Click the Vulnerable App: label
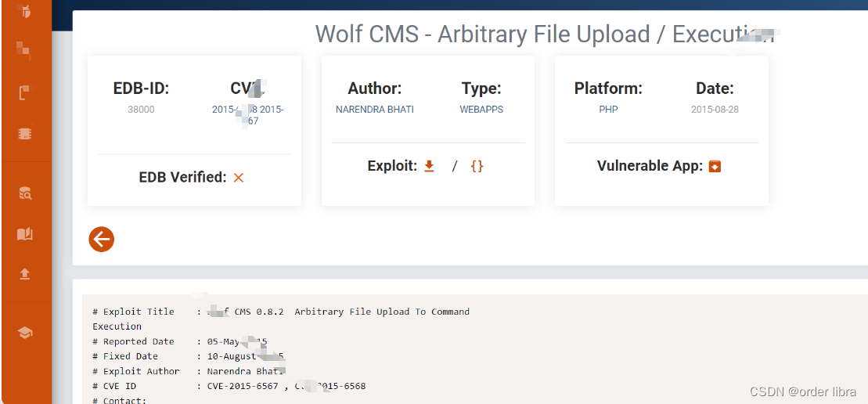Screen dimensions: 868x404 pos(650,166)
